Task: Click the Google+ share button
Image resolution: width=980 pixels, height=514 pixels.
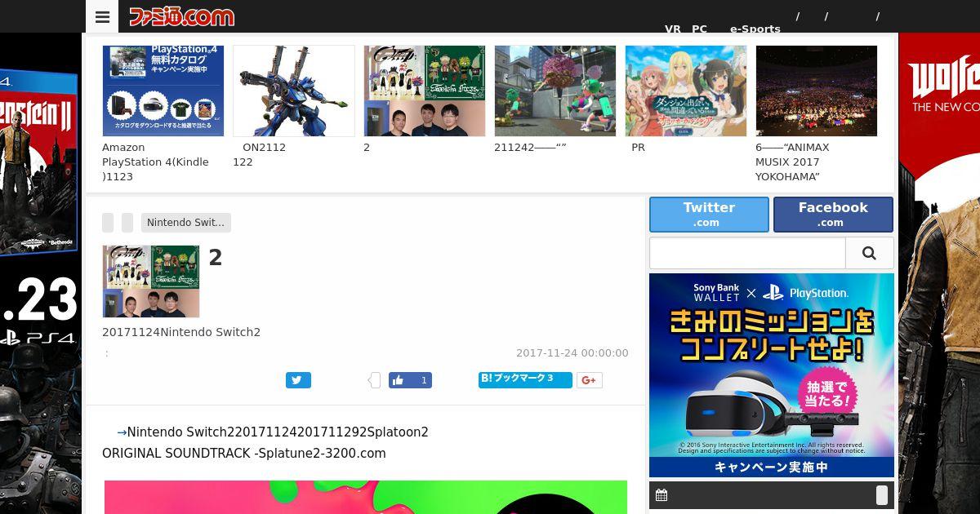Action: pos(590,380)
